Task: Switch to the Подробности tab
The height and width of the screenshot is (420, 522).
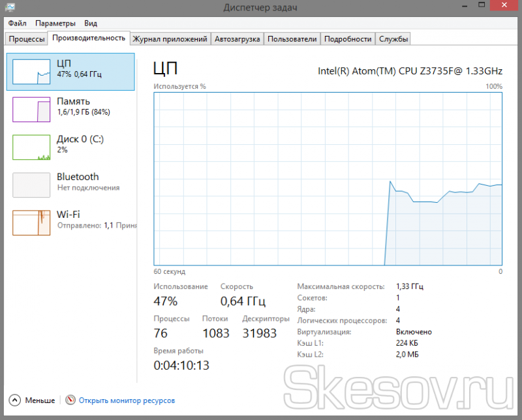Action: coord(348,39)
